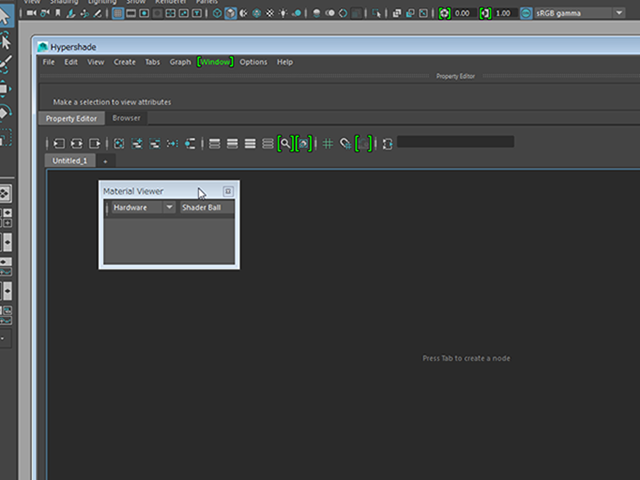Click the node search field in the toolbar
The width and height of the screenshot is (640, 480).
[455, 143]
